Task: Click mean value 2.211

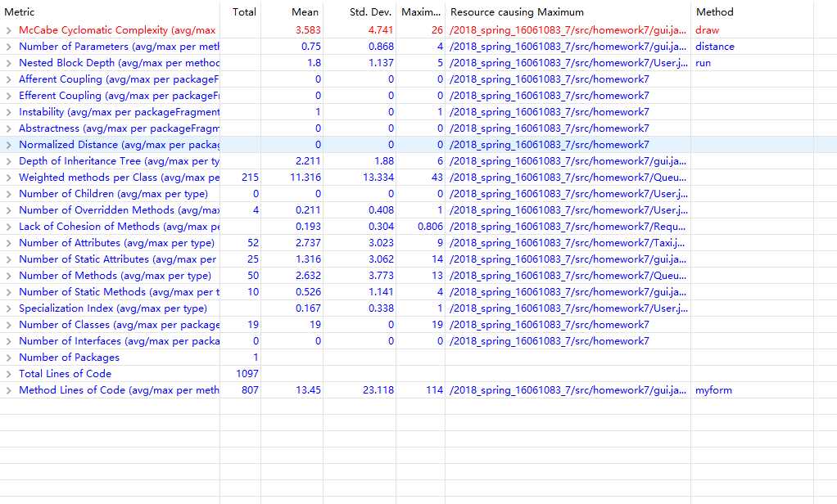Action: click(x=308, y=161)
